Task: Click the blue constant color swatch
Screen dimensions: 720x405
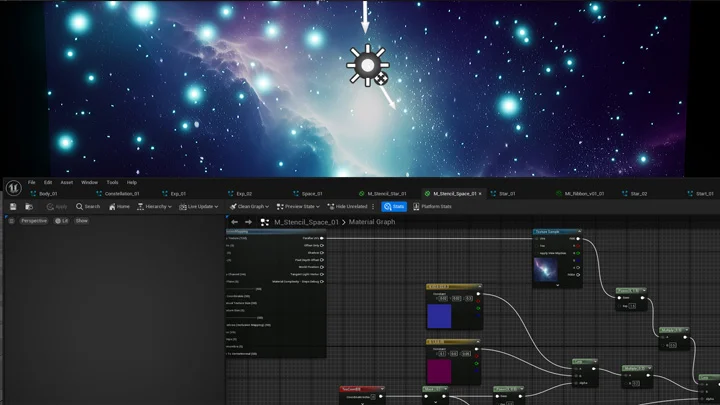Action: [x=439, y=316]
